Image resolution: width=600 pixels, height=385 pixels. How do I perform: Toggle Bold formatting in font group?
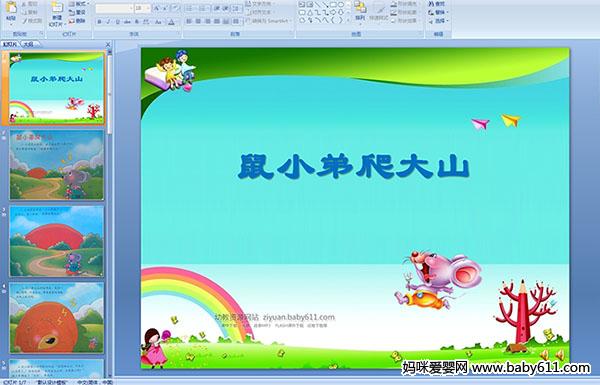point(100,22)
